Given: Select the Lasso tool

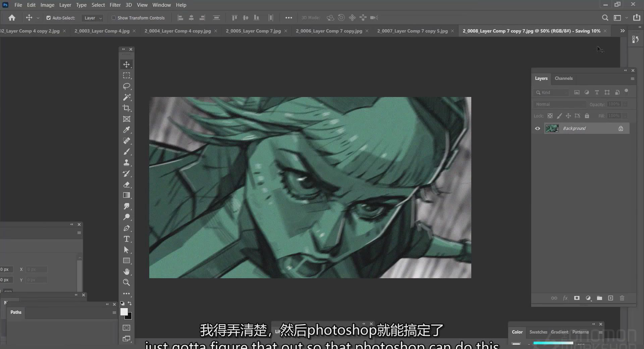Looking at the screenshot, I should (126, 86).
